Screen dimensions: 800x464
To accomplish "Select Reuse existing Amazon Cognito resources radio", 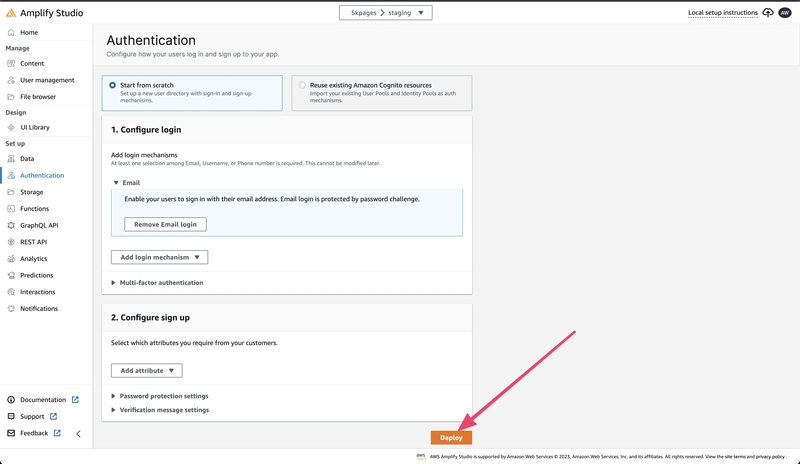I will (x=303, y=85).
